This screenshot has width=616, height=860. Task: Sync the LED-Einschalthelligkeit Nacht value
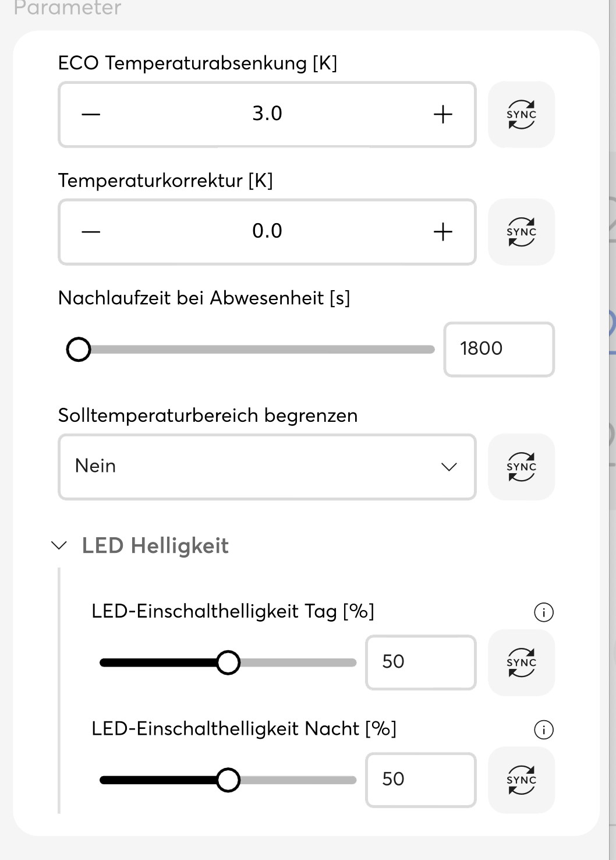click(521, 780)
